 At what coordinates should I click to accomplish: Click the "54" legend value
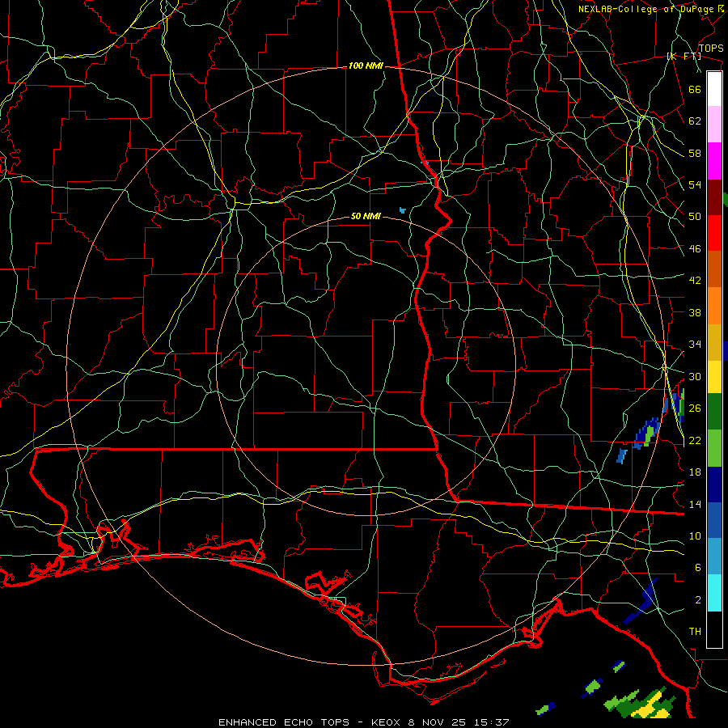695,184
